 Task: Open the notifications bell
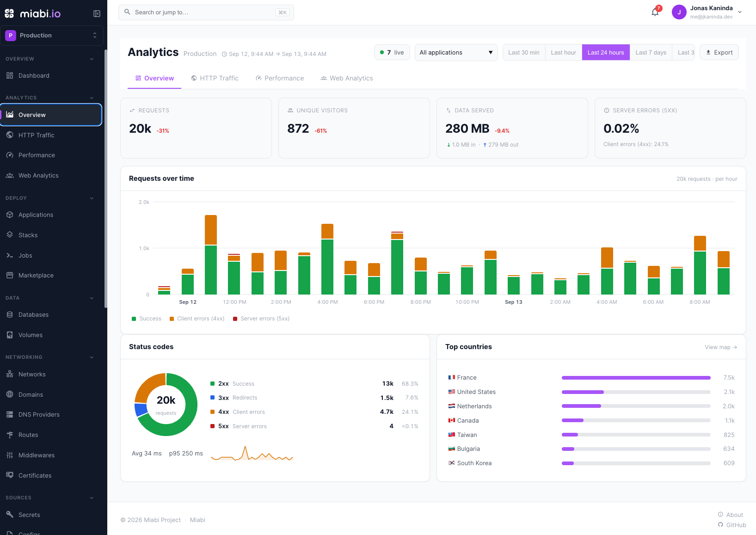(x=655, y=12)
